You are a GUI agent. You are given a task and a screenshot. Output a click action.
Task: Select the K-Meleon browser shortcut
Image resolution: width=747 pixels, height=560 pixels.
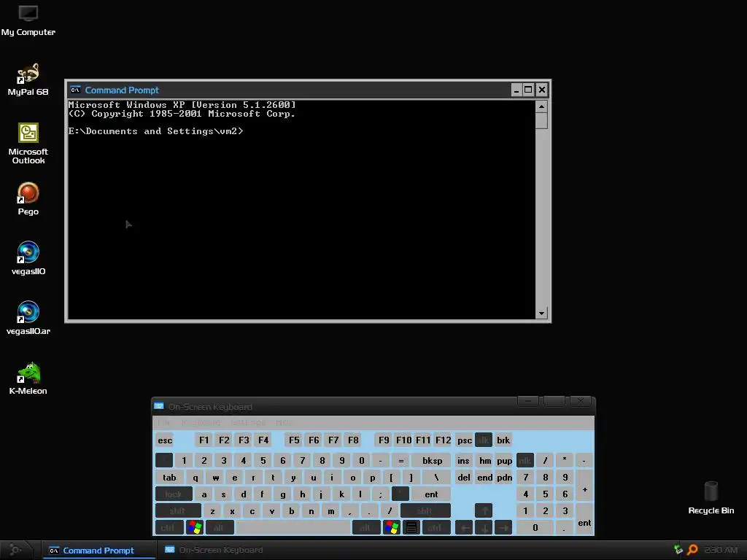(x=28, y=378)
